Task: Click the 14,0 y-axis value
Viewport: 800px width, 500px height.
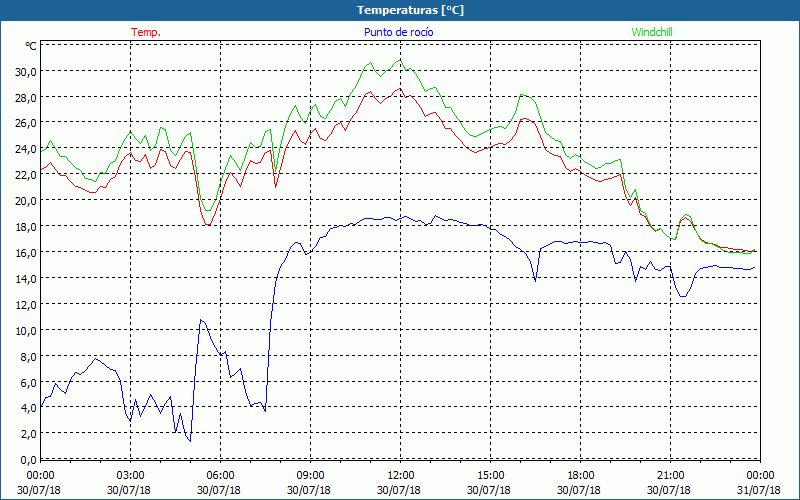Action: (x=26, y=279)
